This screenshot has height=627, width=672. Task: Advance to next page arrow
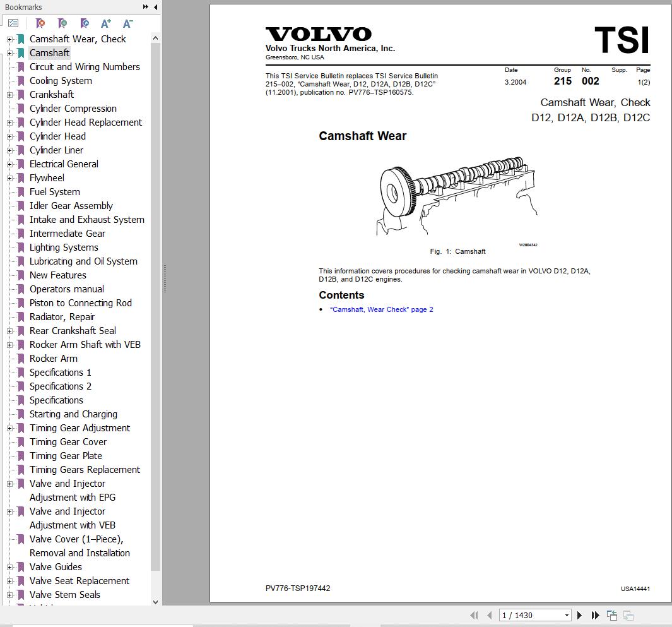[579, 615]
